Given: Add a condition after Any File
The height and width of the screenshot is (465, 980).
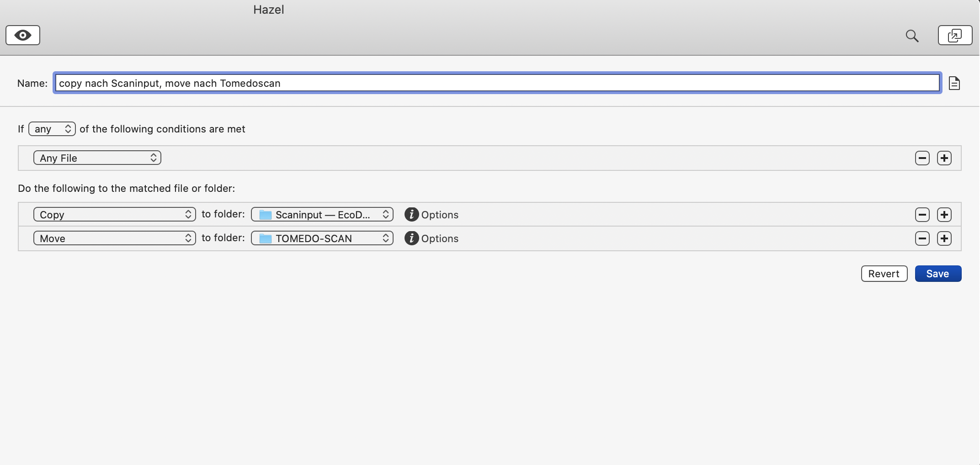Looking at the screenshot, I should [x=944, y=158].
